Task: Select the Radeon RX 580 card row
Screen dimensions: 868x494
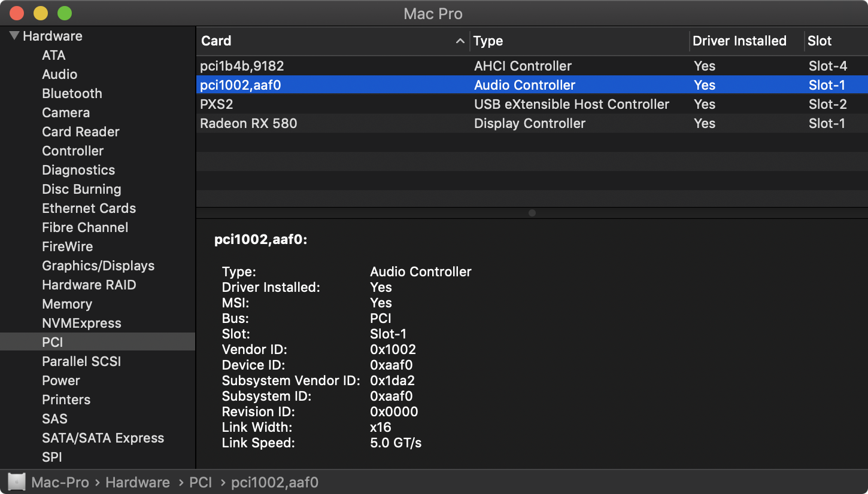Action: click(248, 123)
